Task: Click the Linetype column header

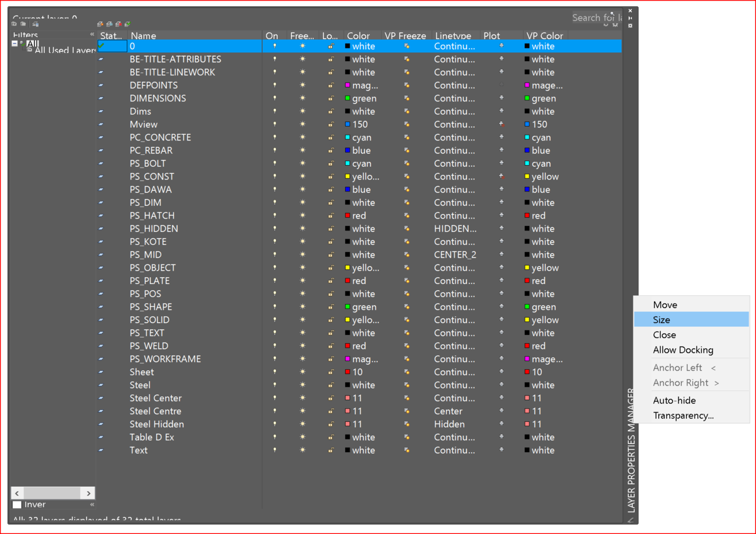Action: pyautogui.click(x=456, y=36)
